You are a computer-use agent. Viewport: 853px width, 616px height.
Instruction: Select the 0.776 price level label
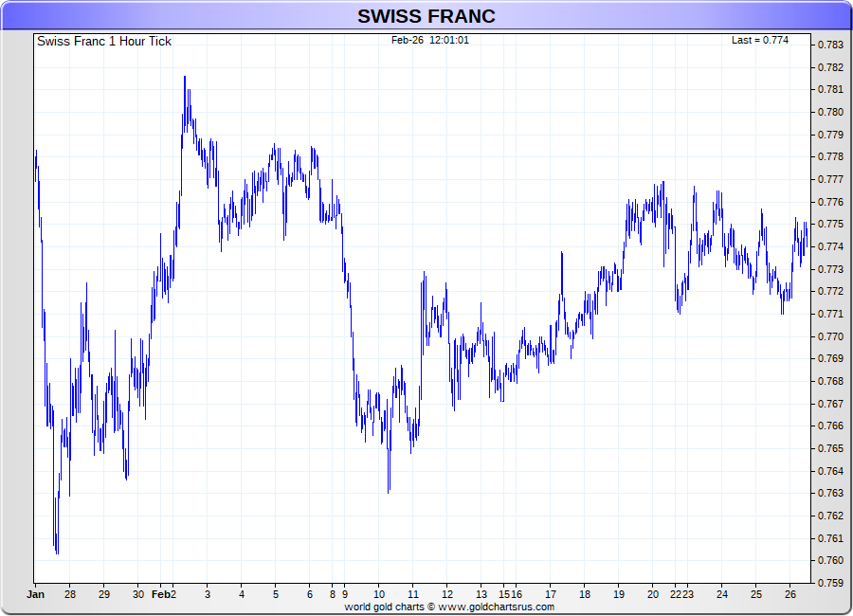point(830,202)
